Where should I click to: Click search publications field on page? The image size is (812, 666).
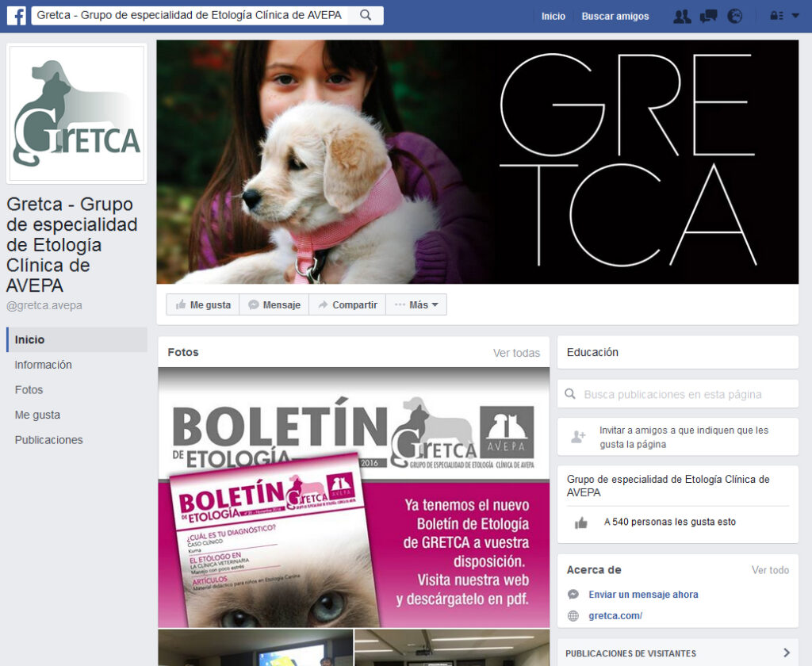pyautogui.click(x=678, y=394)
